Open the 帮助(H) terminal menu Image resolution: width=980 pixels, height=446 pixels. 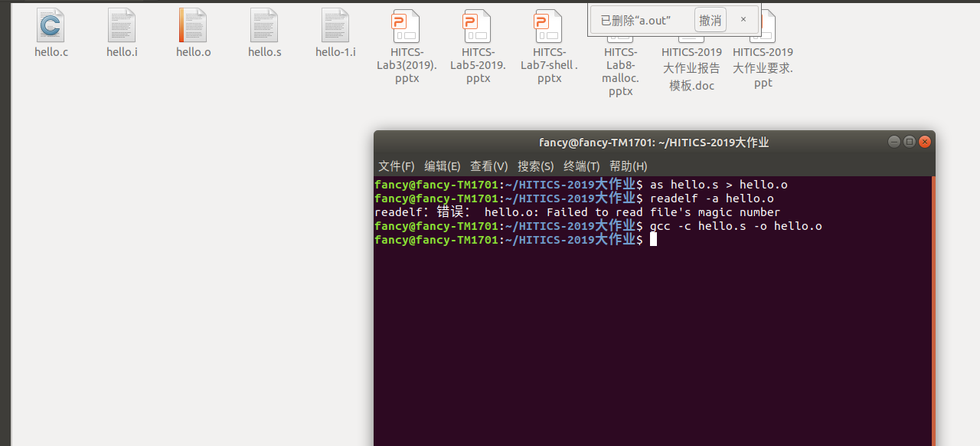point(629,166)
